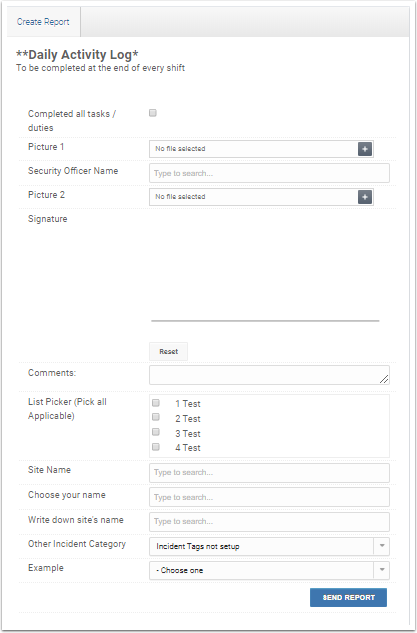417x633 pixels.
Task: Open the Example dropdown
Action: pyautogui.click(x=269, y=570)
